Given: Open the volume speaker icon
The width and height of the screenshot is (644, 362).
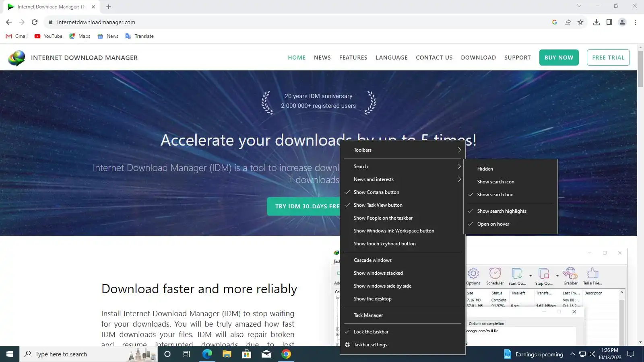Looking at the screenshot, I should pyautogui.click(x=592, y=354).
